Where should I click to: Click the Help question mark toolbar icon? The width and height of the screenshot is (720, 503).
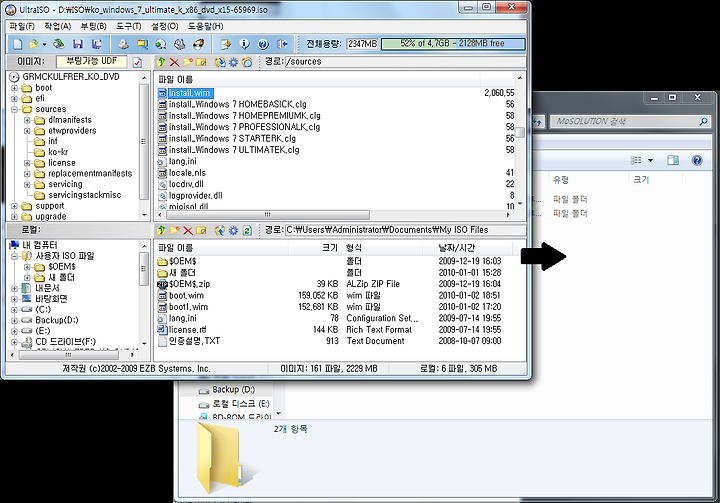coord(263,44)
